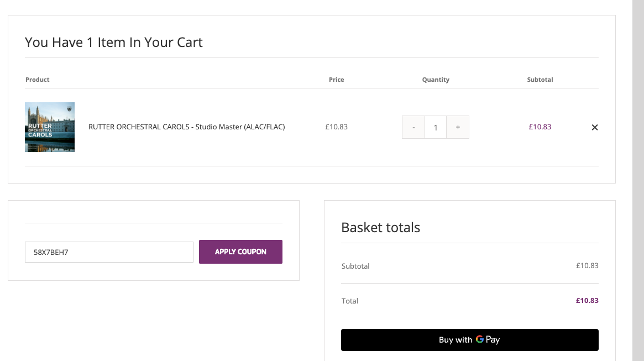Click the RUTTER ORCHESTRAL CAROLS product title

[x=186, y=127]
